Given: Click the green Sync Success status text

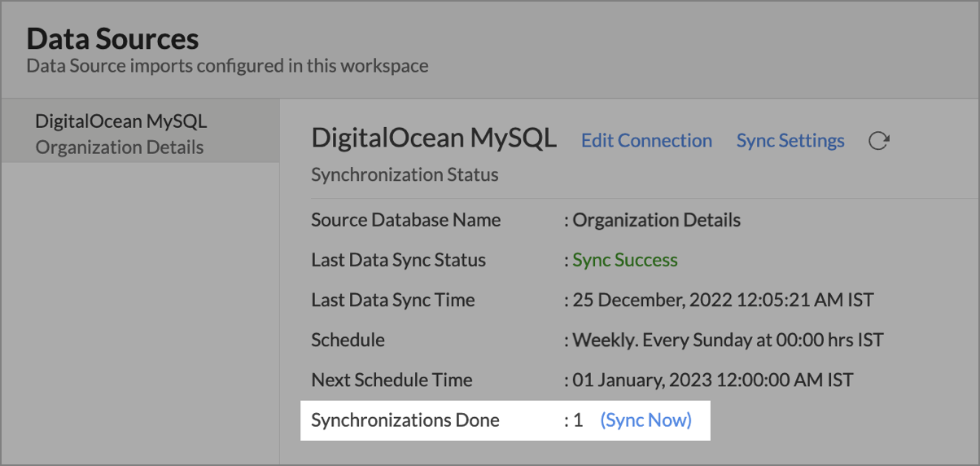Looking at the screenshot, I should (x=624, y=261).
